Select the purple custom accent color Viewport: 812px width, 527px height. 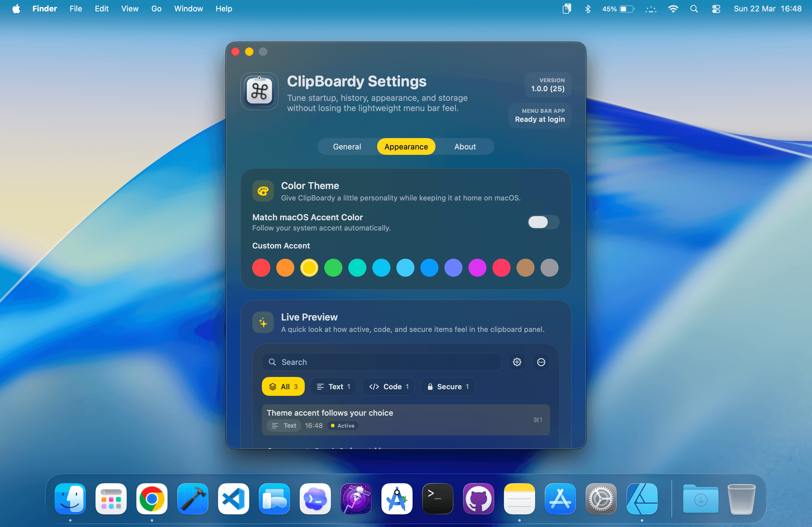pos(453,268)
